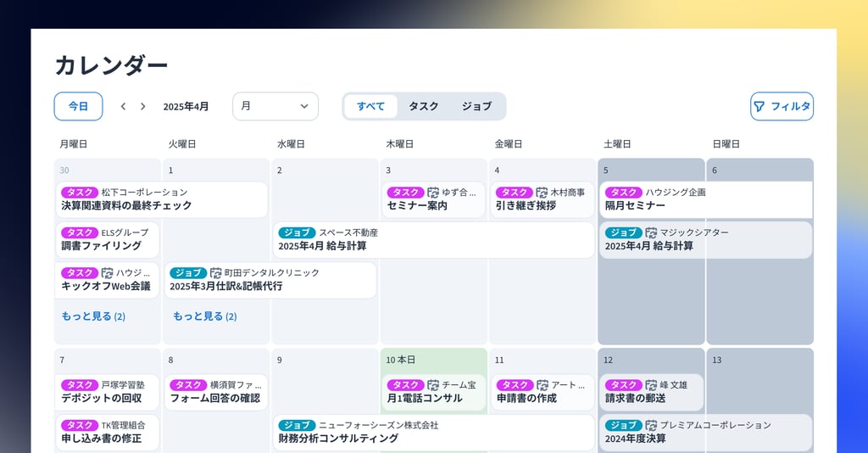Click the recurring icon on セミナー案内 task
The image size is (868, 453).
[x=433, y=193]
